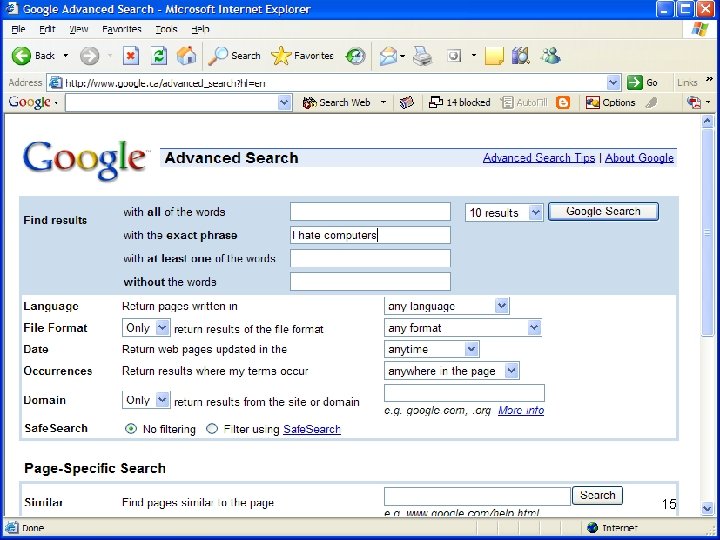Click the without the words field

click(x=370, y=281)
